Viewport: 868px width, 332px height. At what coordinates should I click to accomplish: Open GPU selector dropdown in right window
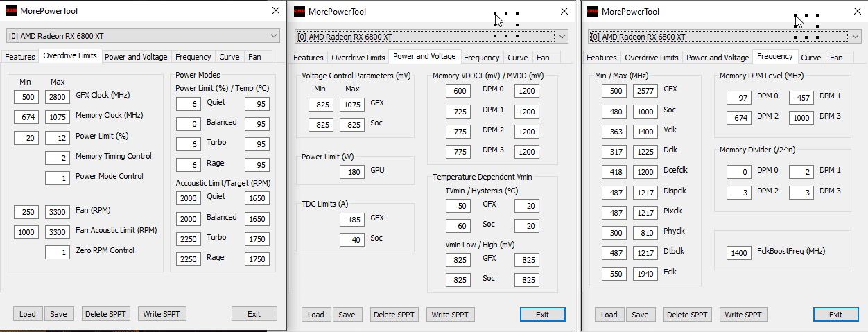click(724, 37)
